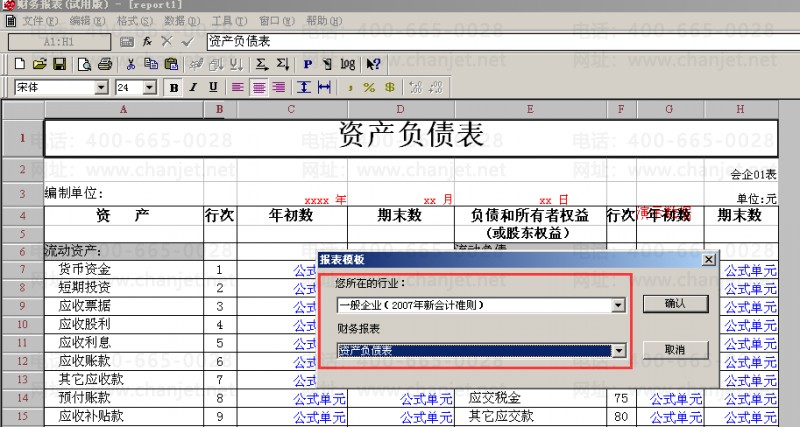Select the 应收账款 cell
This screenshot has width=800, height=427.
pos(124,361)
